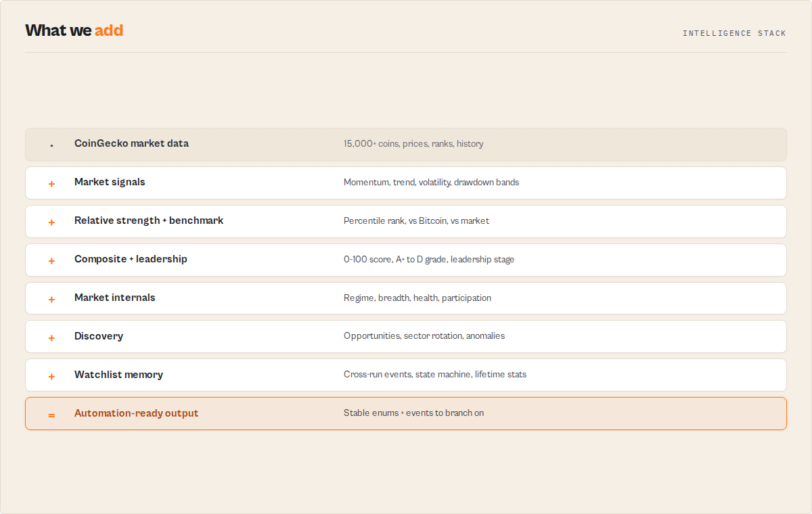Click the plus icon beside Composite + leadership

tap(51, 260)
